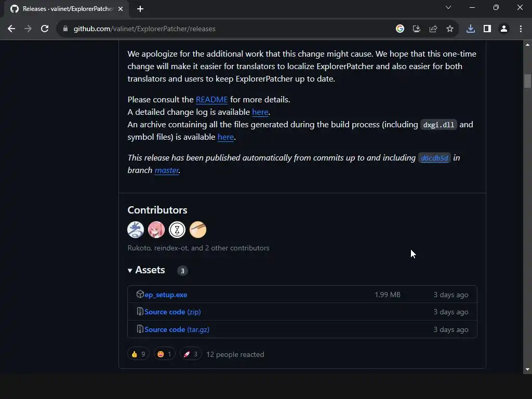Screen dimensions: 532x399
Task: Download ep_setup.exe
Action: click(x=166, y=295)
